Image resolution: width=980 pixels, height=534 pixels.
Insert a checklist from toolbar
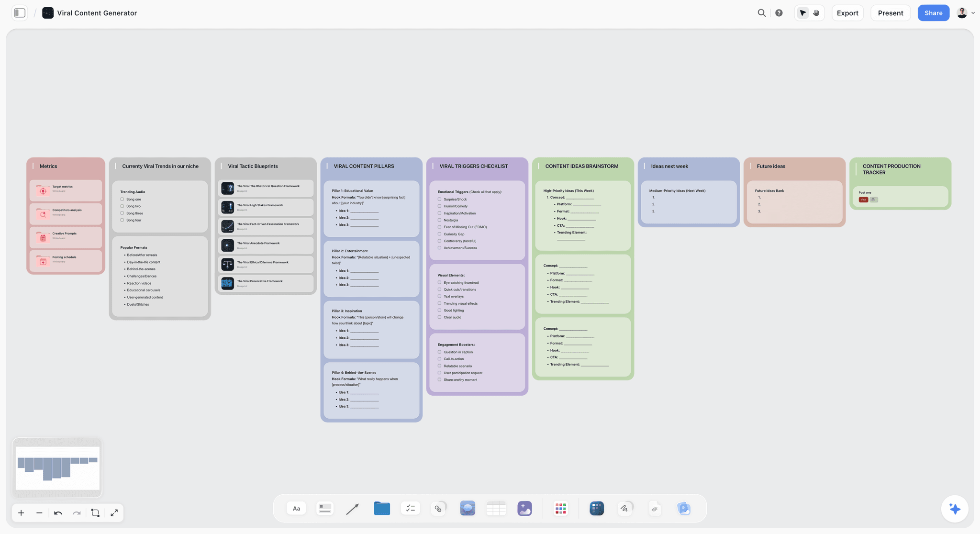point(410,508)
